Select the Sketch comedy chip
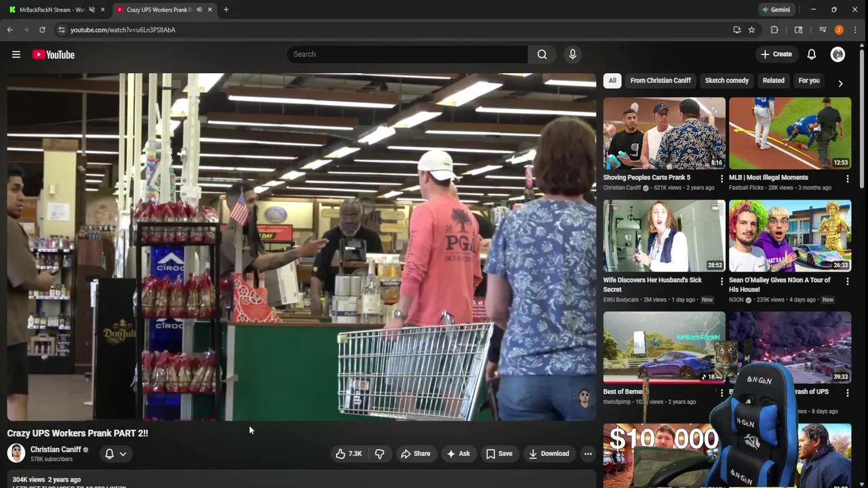This screenshot has width=868, height=488. pos(726,81)
